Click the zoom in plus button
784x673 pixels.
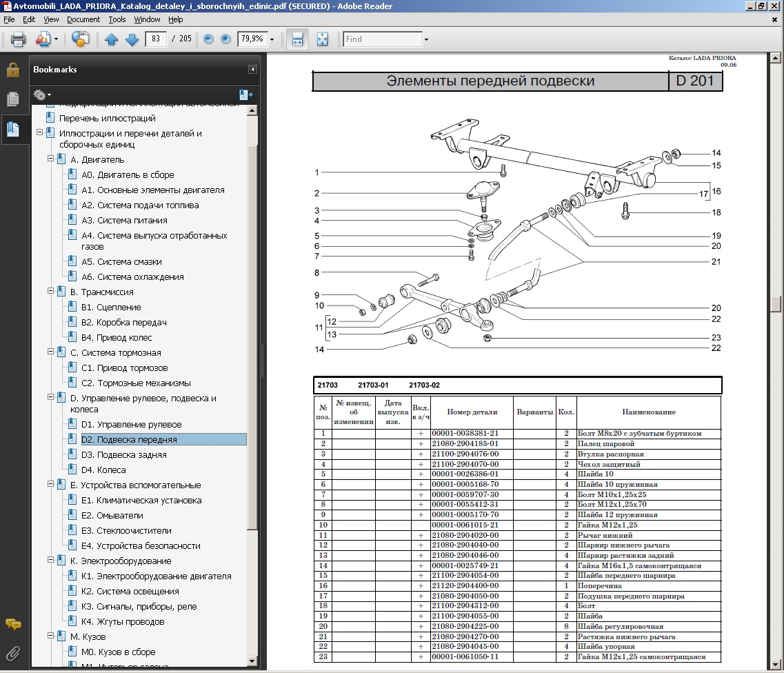coord(225,39)
